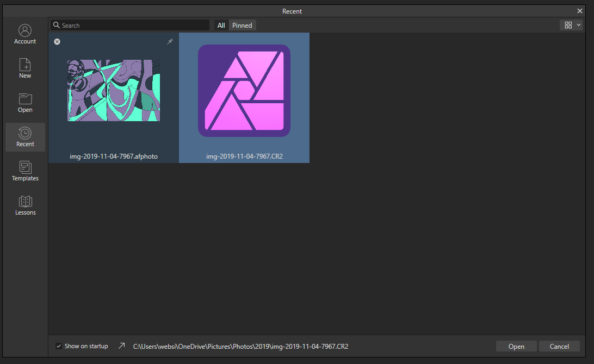Click the img-2019-11-04-7967.afphoto file name label
594x364 pixels.
(114, 156)
